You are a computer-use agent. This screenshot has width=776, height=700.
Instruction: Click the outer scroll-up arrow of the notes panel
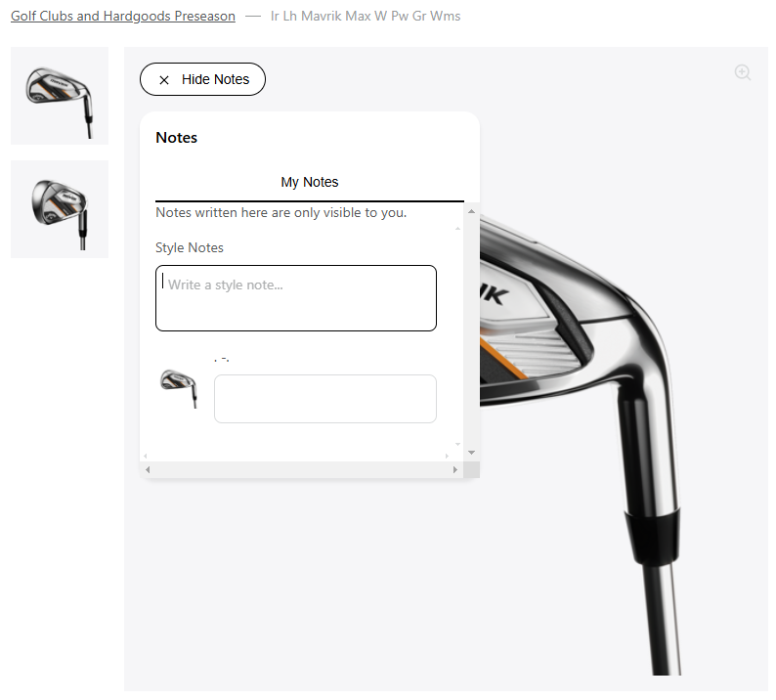471,211
